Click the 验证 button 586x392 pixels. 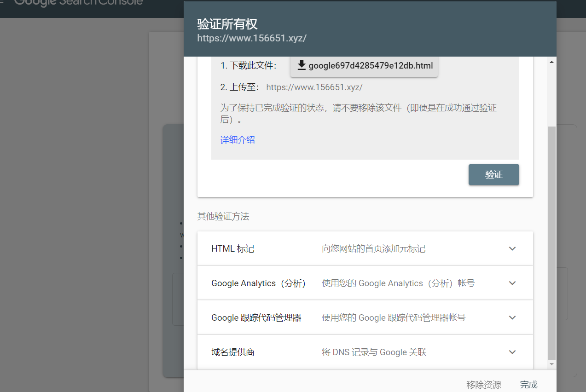(x=493, y=175)
